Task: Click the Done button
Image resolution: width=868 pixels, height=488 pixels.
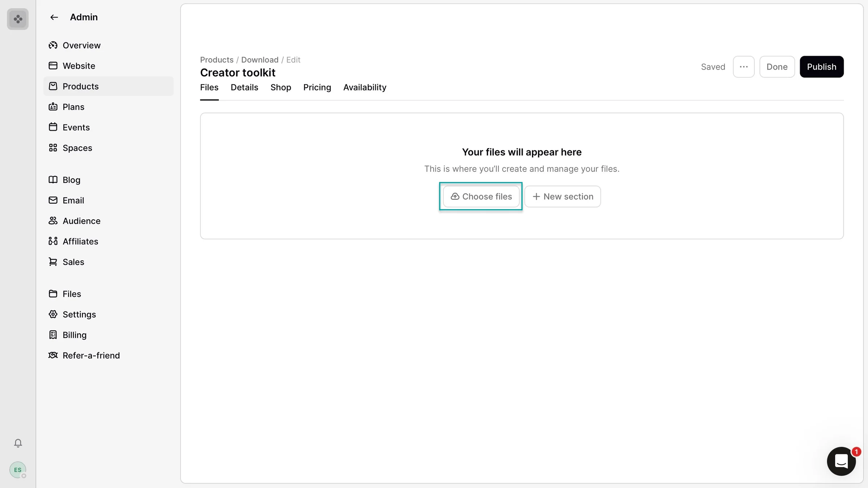Action: 777,67
